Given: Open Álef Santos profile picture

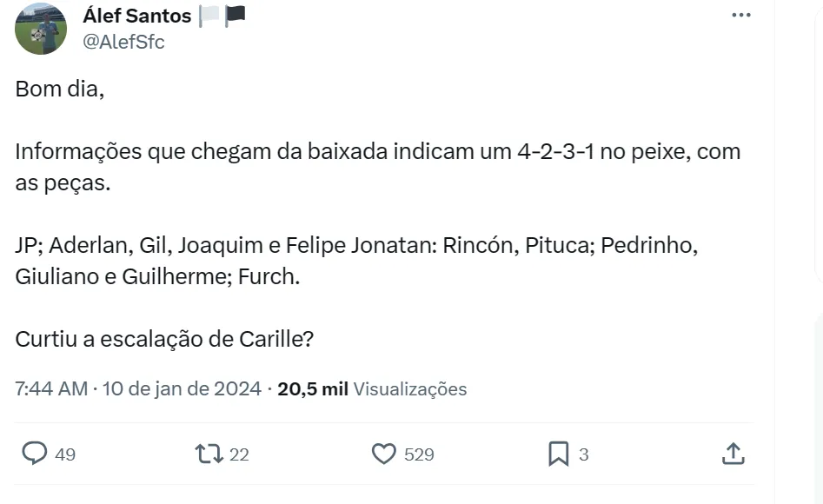Looking at the screenshot, I should point(41,29).
